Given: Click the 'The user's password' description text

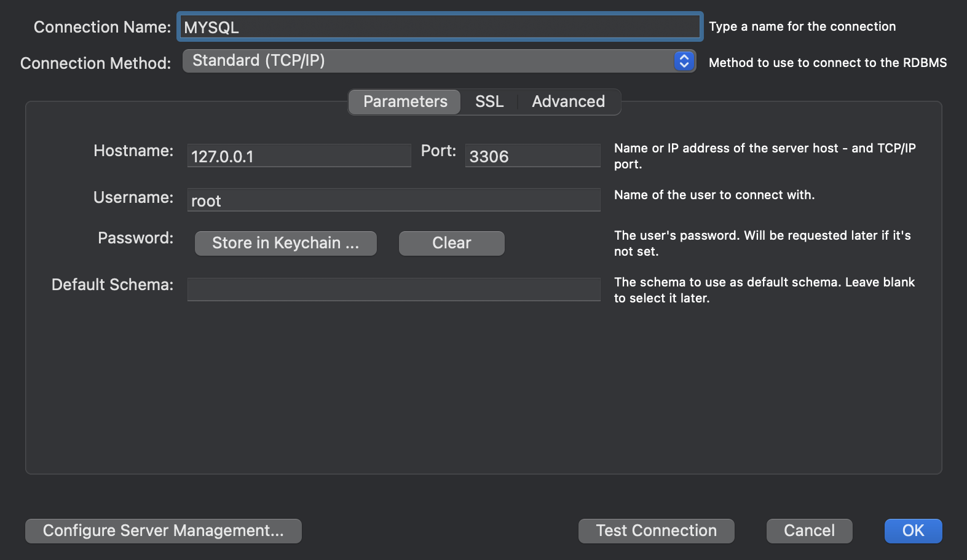Looking at the screenshot, I should pyautogui.click(x=762, y=243).
